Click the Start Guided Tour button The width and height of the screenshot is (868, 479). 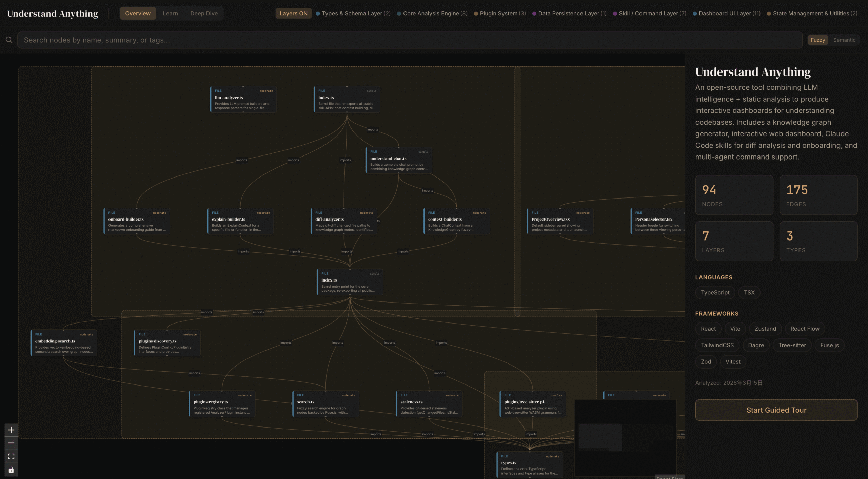[x=776, y=410]
